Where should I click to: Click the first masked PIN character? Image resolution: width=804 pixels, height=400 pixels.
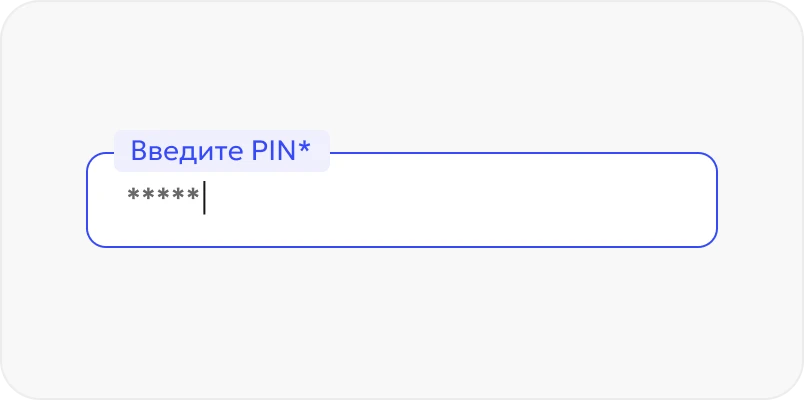click(x=134, y=196)
